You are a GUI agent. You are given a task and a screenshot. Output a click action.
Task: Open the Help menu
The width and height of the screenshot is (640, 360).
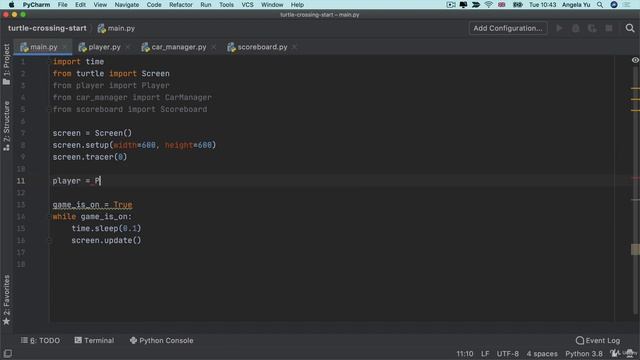tap(297, 5)
